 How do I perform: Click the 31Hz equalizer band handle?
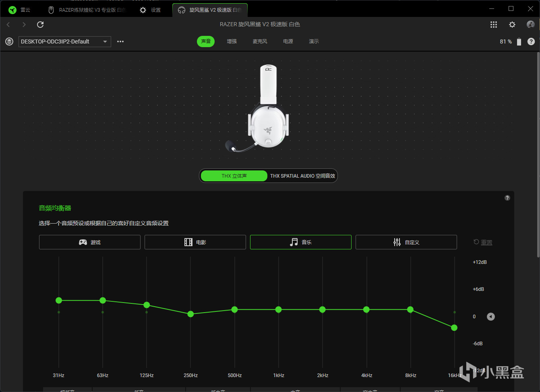click(59, 301)
